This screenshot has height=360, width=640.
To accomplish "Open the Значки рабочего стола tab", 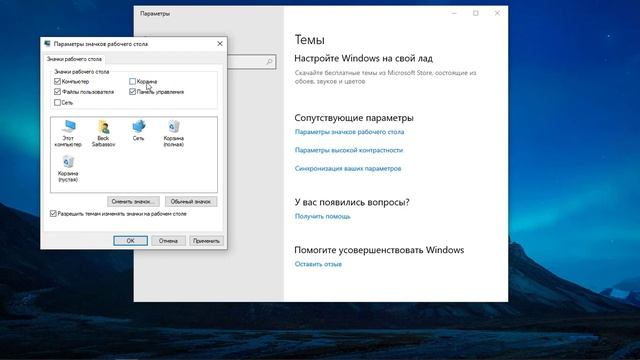I will click(x=74, y=59).
